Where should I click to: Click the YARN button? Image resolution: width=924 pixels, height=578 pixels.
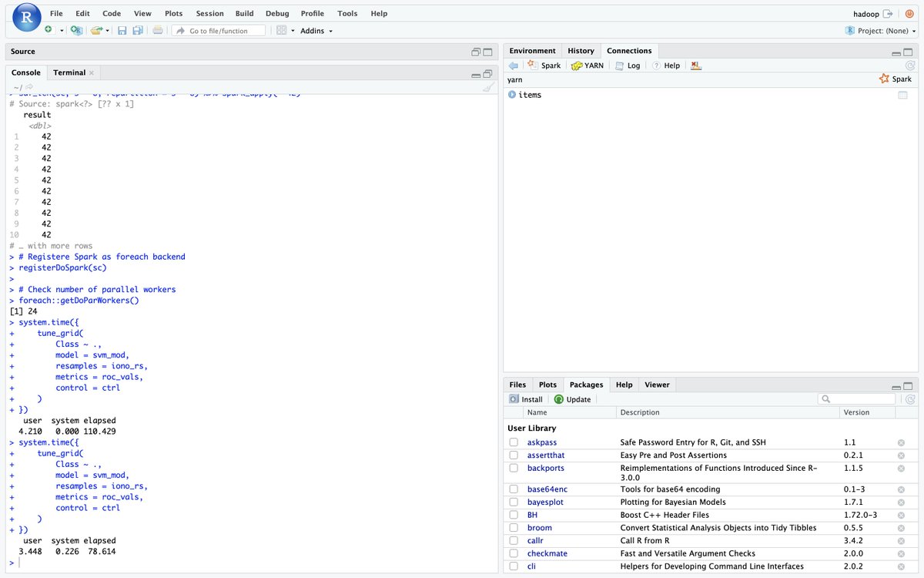click(x=588, y=66)
